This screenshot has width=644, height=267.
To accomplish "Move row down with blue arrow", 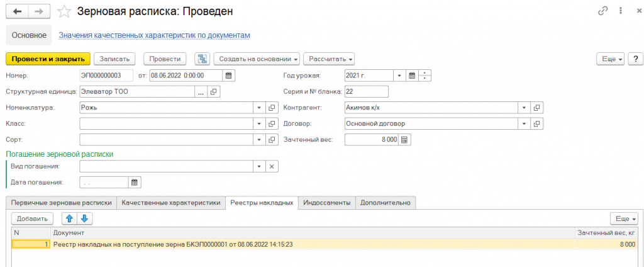I will point(85,219).
